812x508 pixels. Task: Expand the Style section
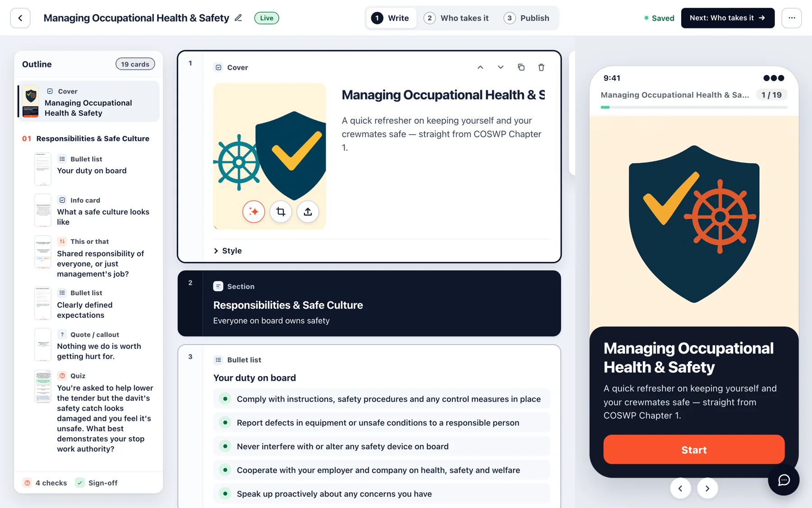(228, 251)
